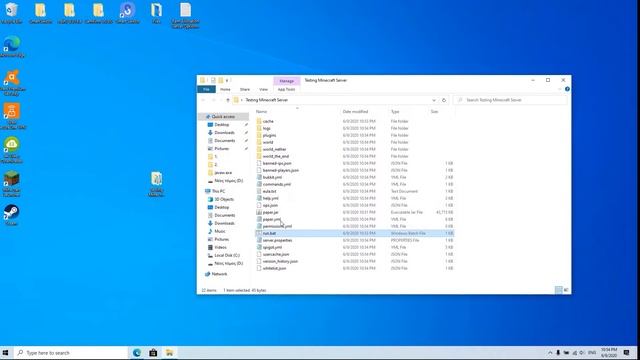Launch the Steam desktop shortcut

point(11,215)
